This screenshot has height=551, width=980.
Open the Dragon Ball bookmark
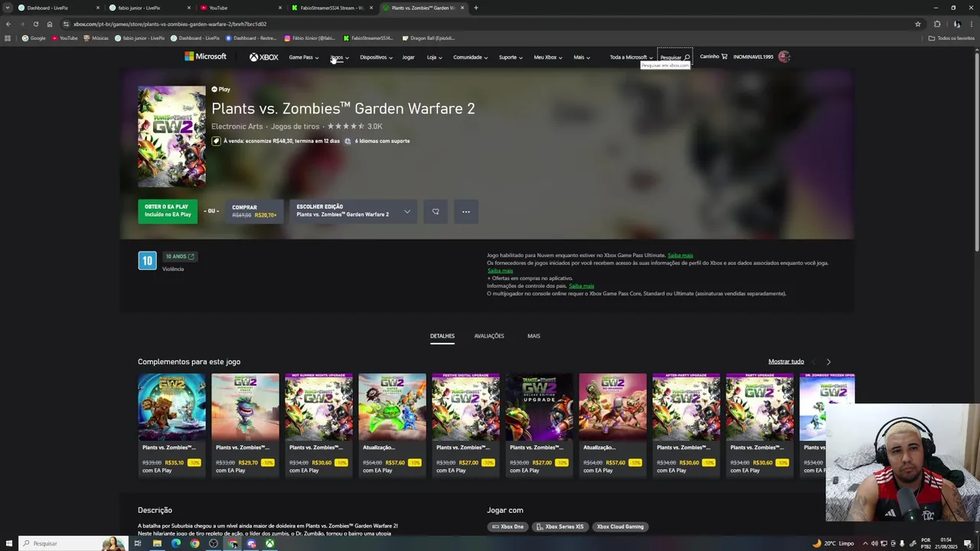[x=429, y=38]
